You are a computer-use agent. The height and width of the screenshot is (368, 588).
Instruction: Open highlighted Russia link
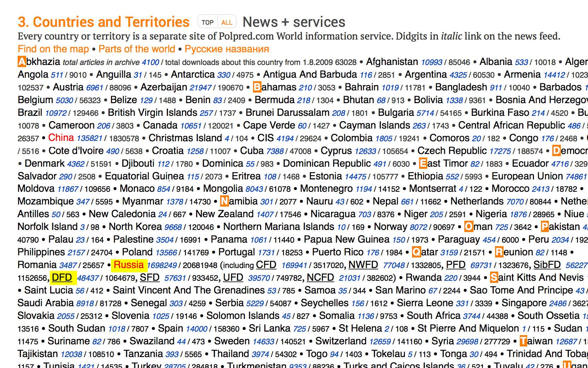click(129, 265)
